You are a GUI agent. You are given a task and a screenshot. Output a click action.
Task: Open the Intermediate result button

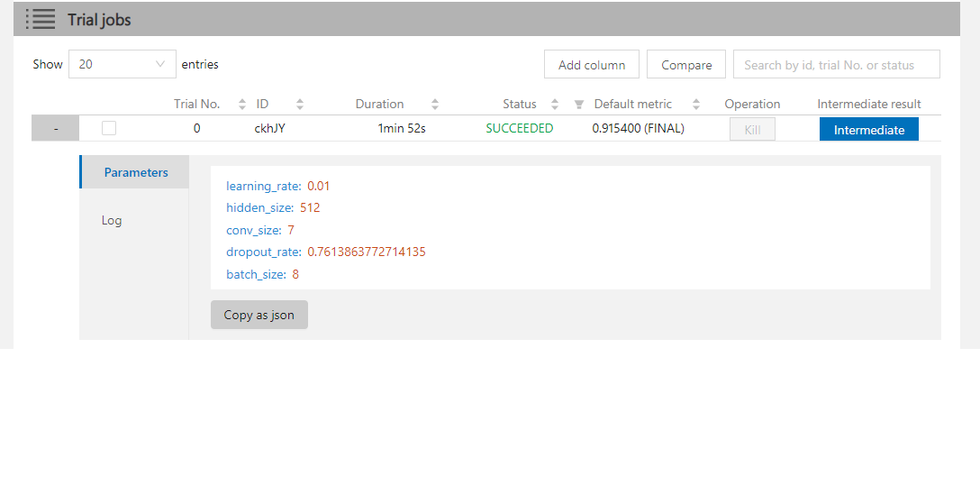pos(868,130)
